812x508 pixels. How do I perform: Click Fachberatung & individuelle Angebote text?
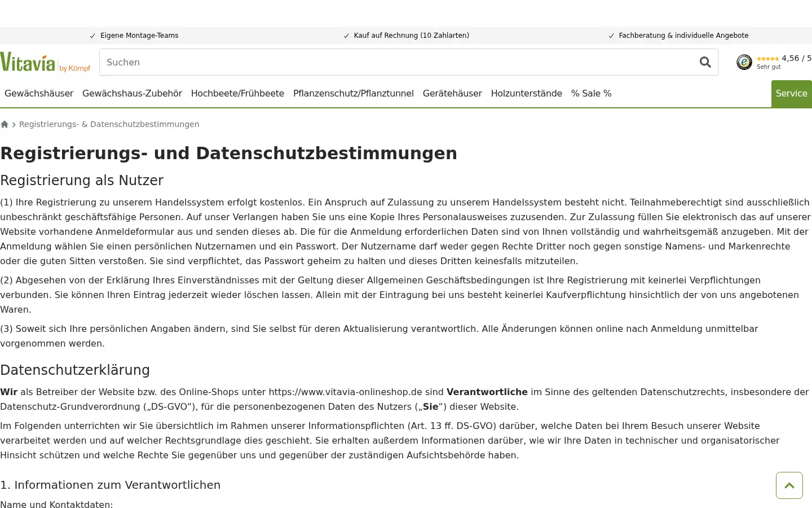tap(683, 36)
